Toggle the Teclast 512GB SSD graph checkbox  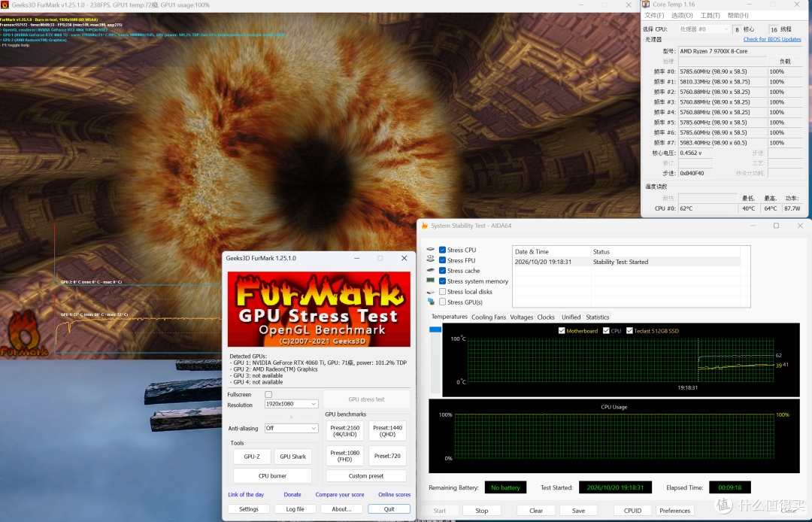point(629,330)
